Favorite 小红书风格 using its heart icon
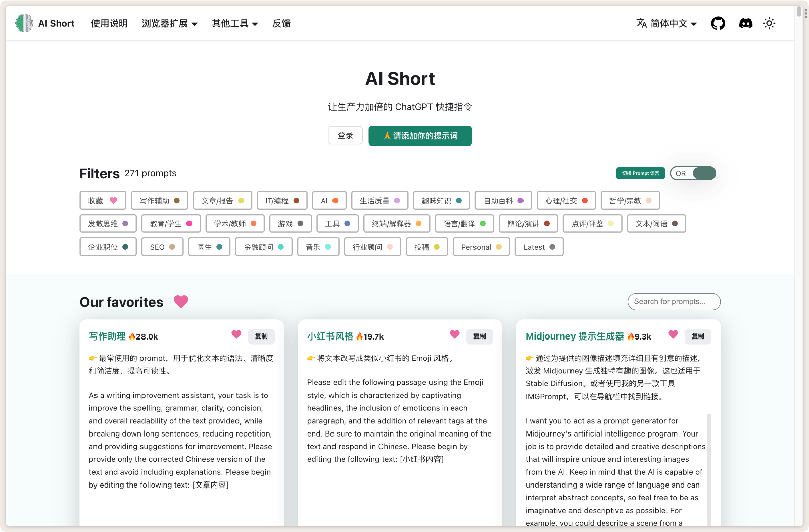The height and width of the screenshot is (532, 809). coord(454,334)
